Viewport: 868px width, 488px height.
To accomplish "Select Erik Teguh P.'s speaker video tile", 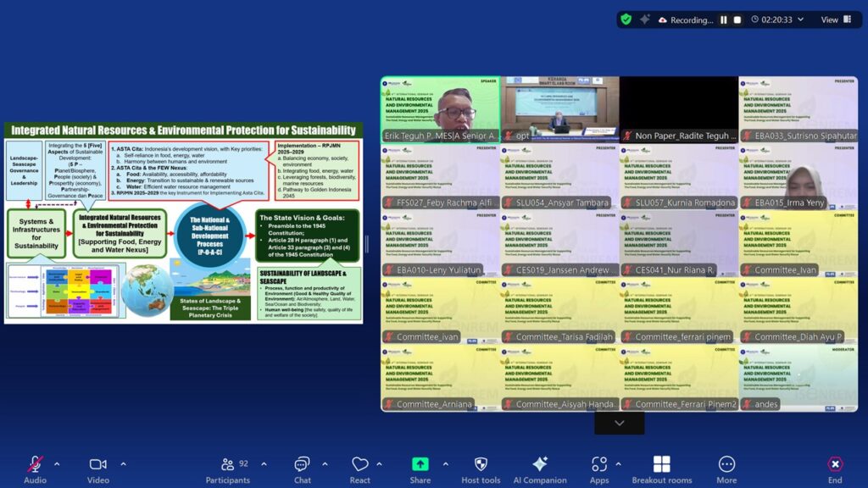I will coord(439,109).
